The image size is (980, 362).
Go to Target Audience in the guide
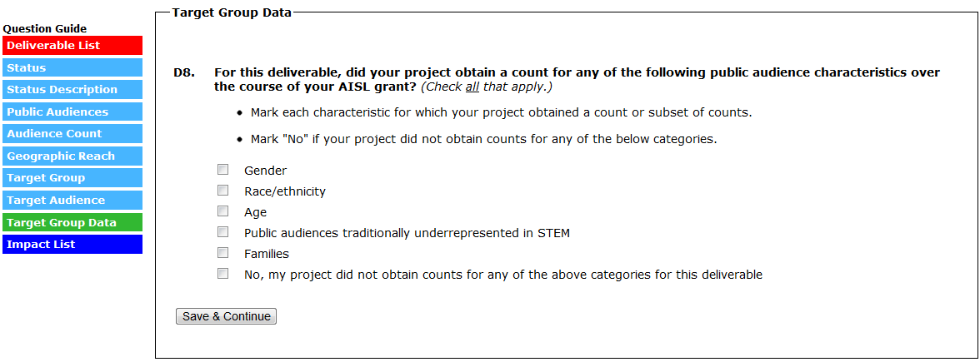[x=72, y=201]
